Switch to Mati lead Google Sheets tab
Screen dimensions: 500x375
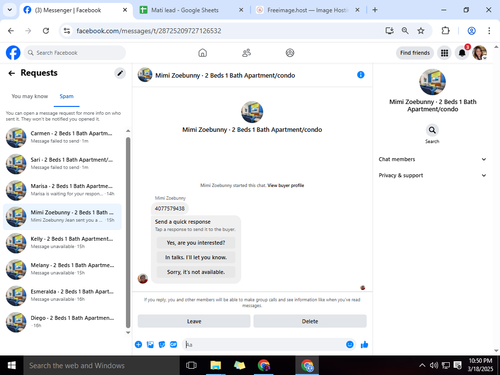(x=192, y=10)
